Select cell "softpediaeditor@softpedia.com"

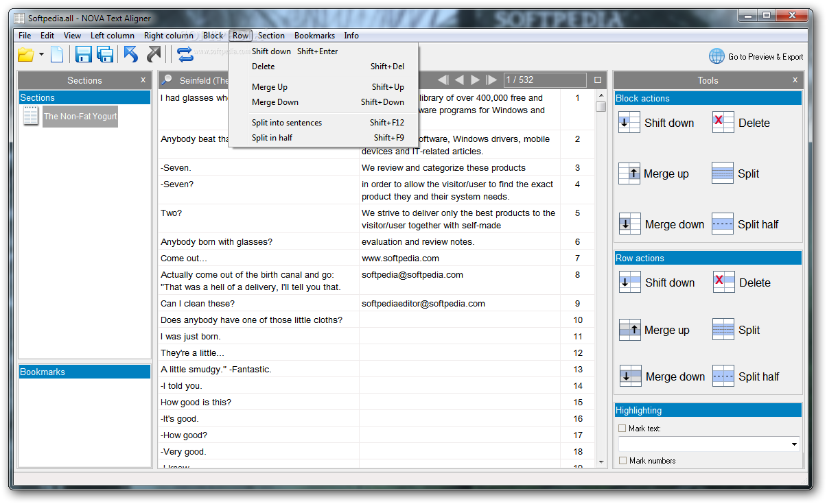460,304
